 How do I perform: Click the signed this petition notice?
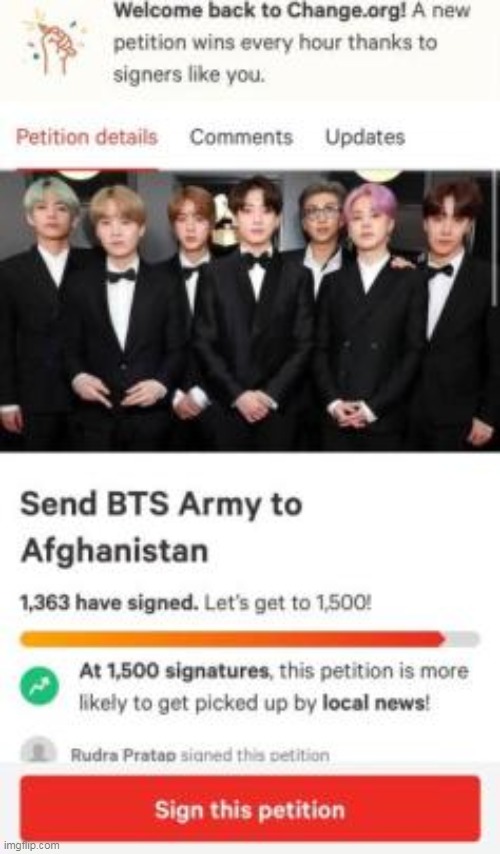coord(255,755)
